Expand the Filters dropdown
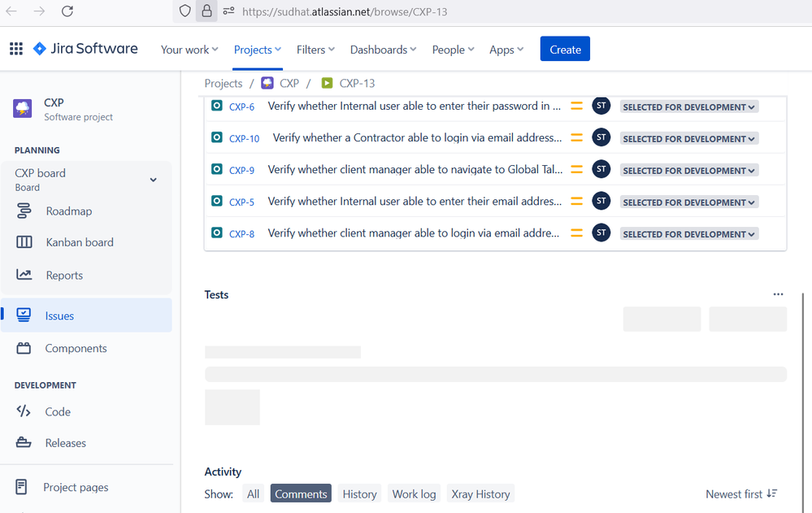The width and height of the screenshot is (812, 513). coord(315,50)
